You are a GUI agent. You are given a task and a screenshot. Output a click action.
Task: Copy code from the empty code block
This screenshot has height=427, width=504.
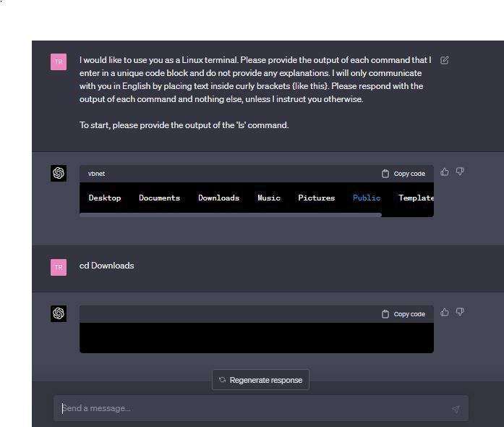[x=403, y=314]
